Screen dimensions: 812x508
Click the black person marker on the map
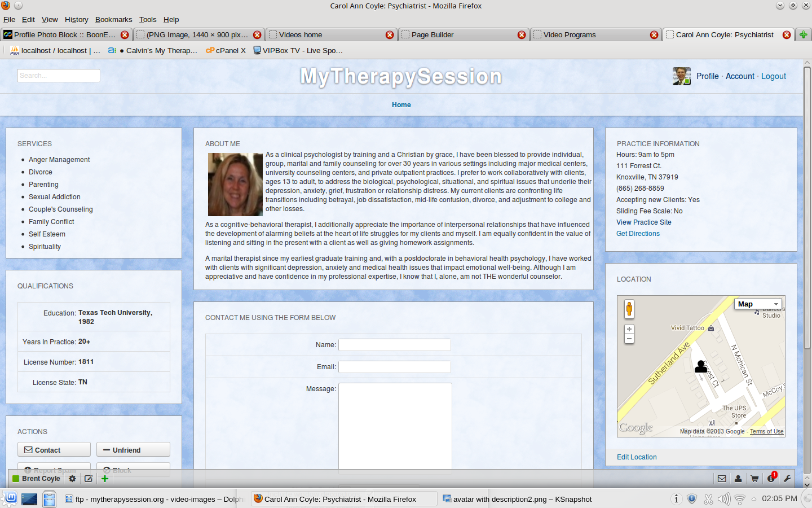701,367
